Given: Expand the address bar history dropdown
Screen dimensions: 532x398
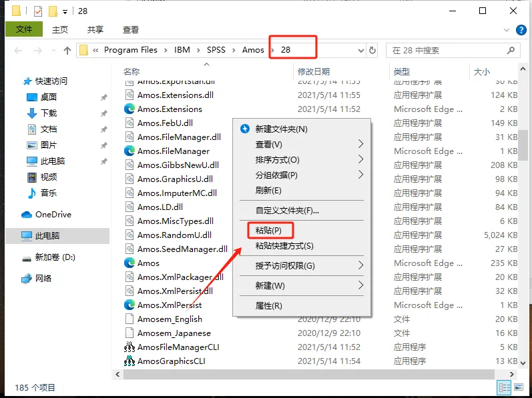Looking at the screenshot, I should click(x=361, y=51).
